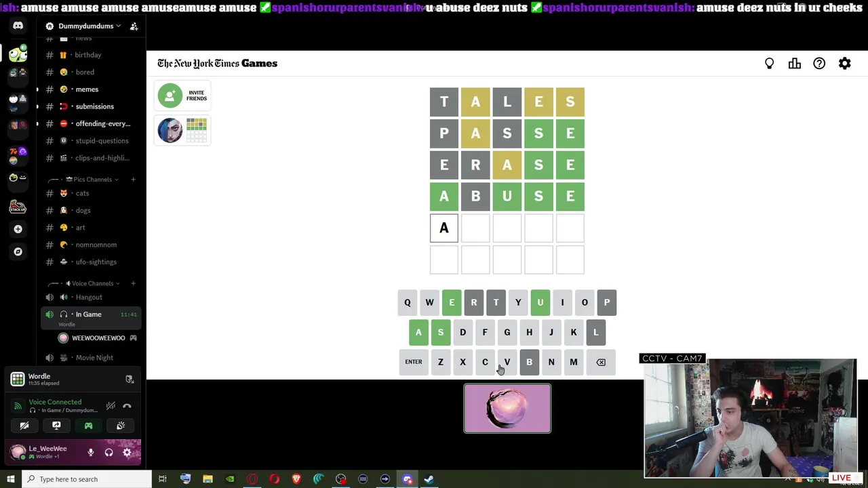
Task: Click the backspace key on Wordle keyboard
Action: (601, 362)
